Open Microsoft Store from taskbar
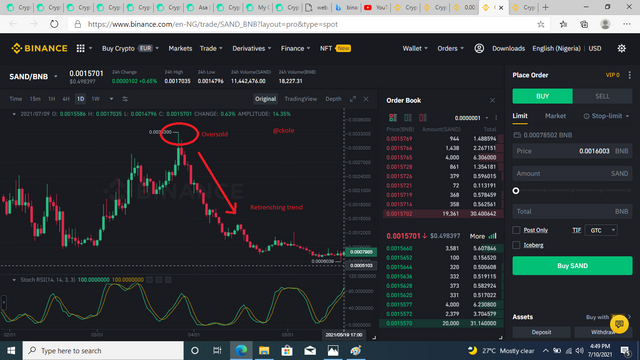The image size is (640, 360). pyautogui.click(x=287, y=351)
